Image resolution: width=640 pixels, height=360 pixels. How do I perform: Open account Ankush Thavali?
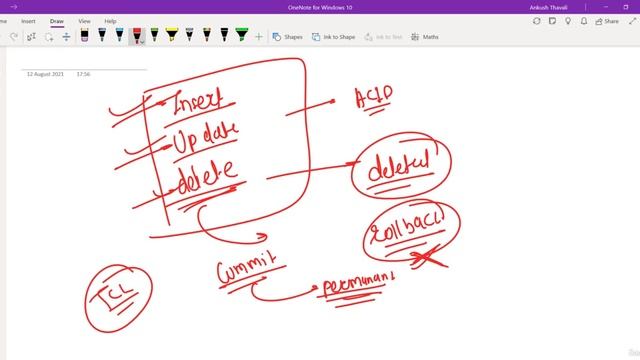point(548,7)
